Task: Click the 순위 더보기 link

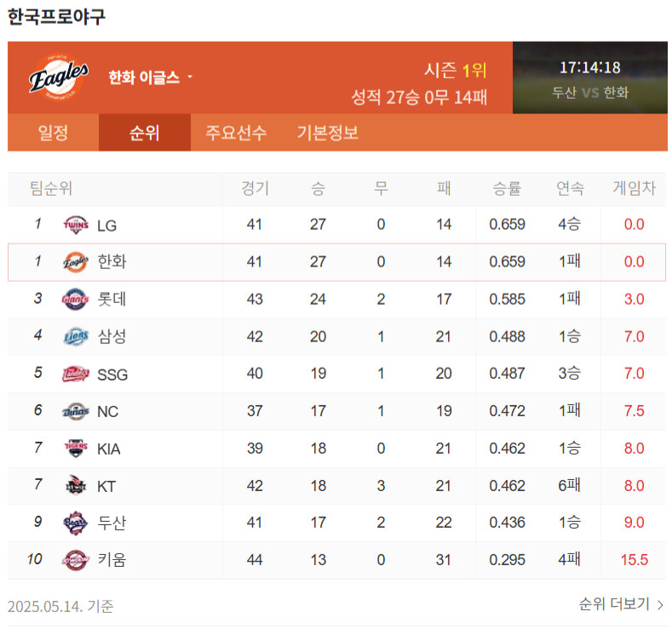Action: (x=621, y=604)
